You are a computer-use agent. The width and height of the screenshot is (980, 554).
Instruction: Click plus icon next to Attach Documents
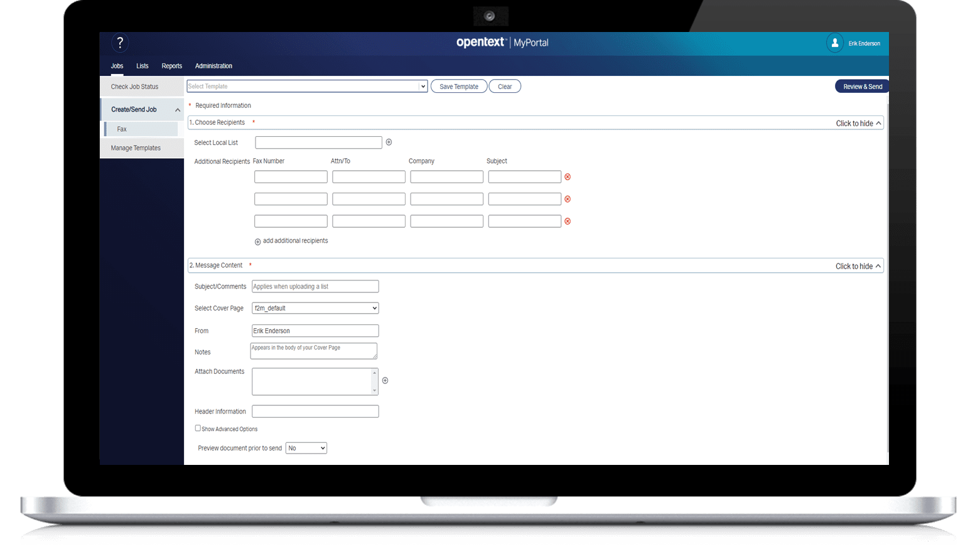pos(385,381)
